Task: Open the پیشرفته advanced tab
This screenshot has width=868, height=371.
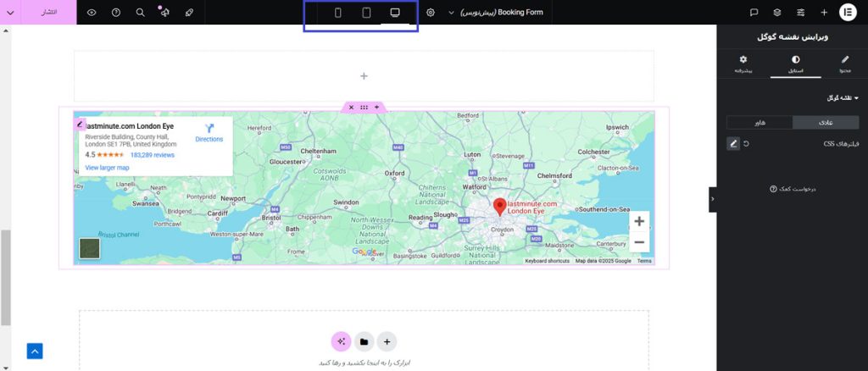Action: (x=743, y=64)
